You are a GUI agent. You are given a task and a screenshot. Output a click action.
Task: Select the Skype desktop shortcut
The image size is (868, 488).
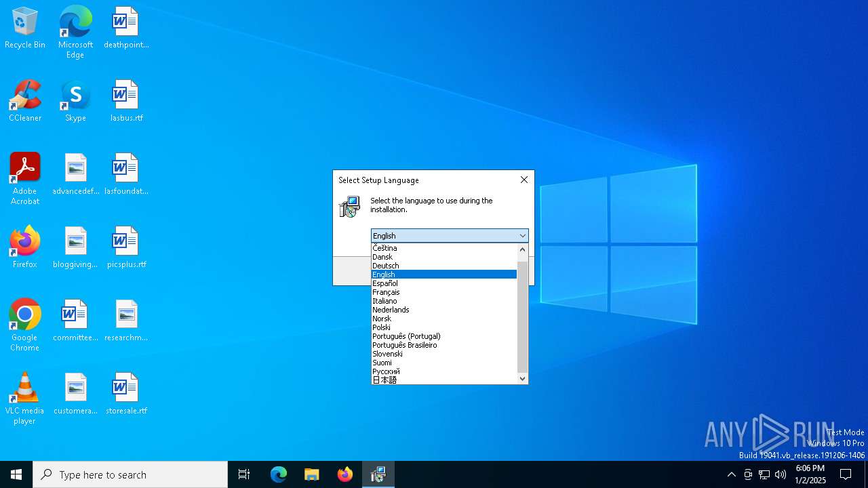pyautogui.click(x=75, y=102)
